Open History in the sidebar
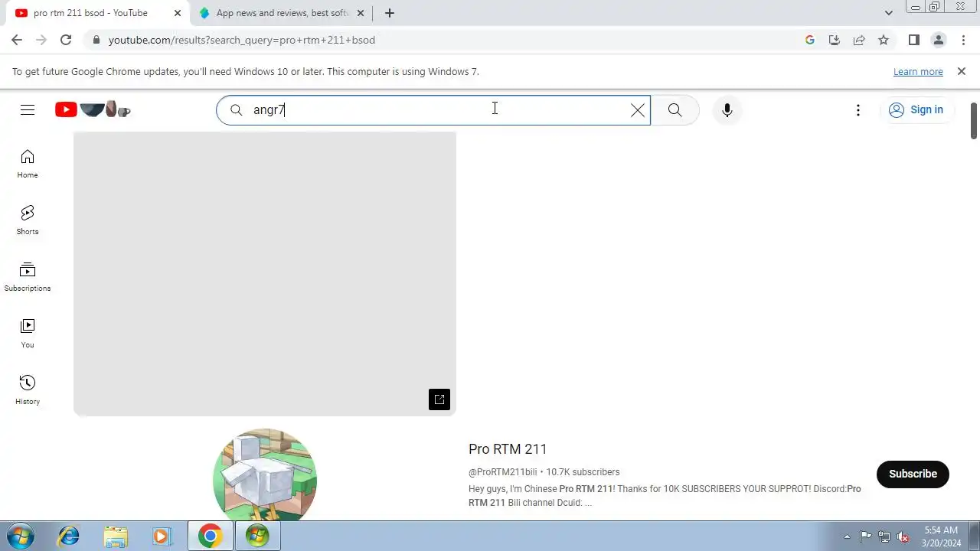Screen dimensions: 980x551 [28, 390]
